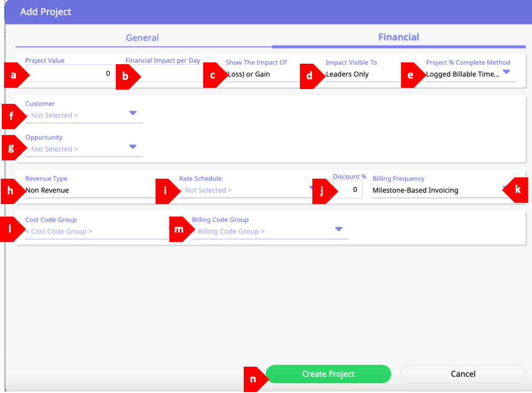This screenshot has width=532, height=393.
Task: Click the Project Value input field
Action: pos(71,74)
